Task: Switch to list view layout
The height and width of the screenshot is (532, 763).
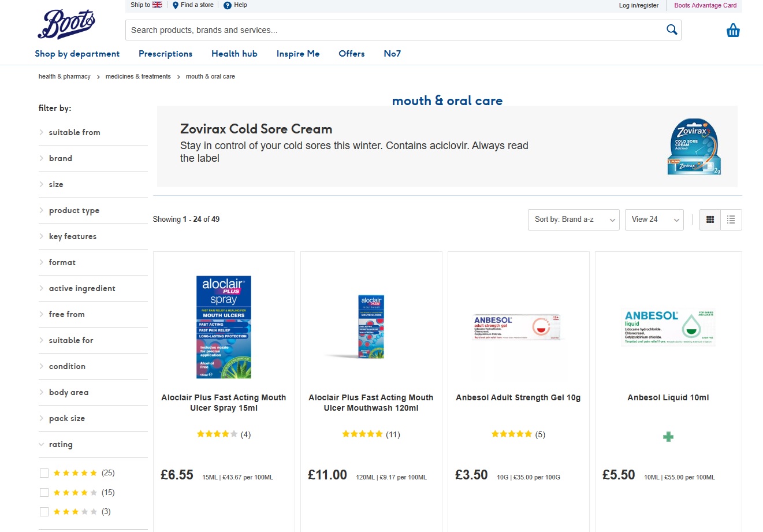Action: point(731,220)
